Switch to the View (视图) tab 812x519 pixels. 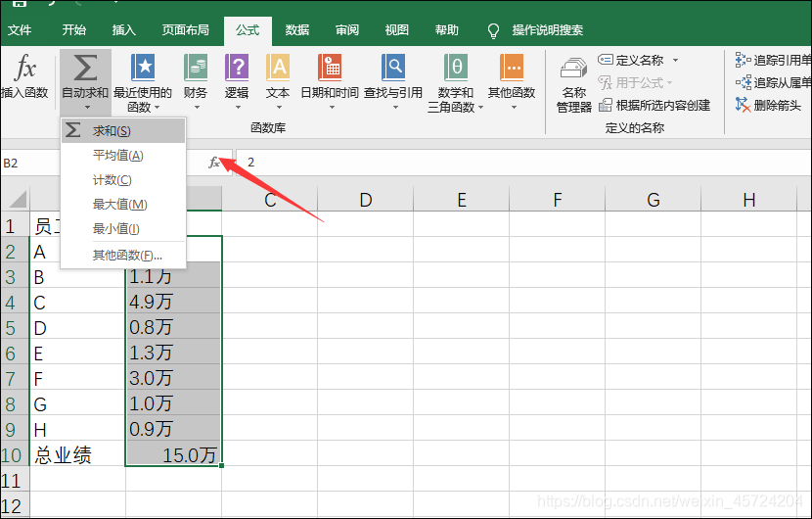pyautogui.click(x=396, y=30)
